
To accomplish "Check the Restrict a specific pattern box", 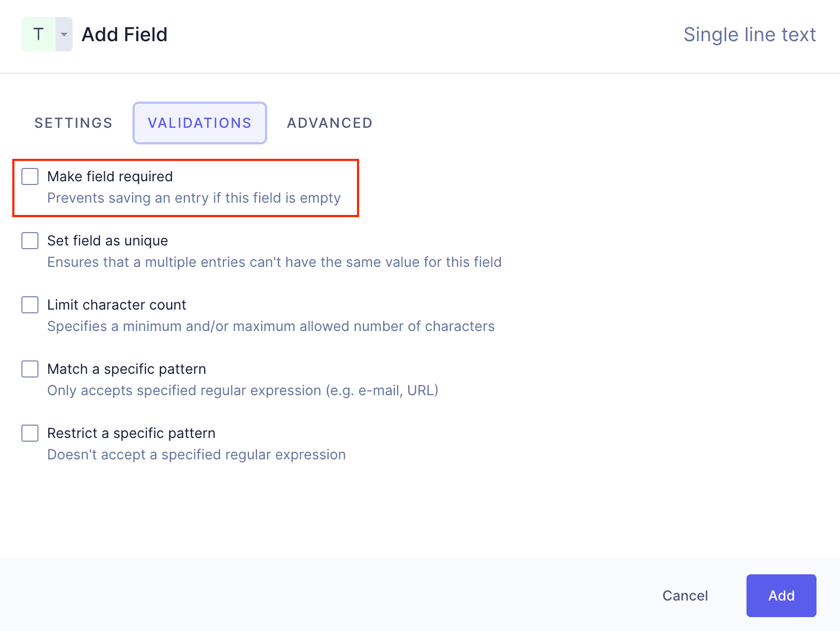I will click(29, 433).
